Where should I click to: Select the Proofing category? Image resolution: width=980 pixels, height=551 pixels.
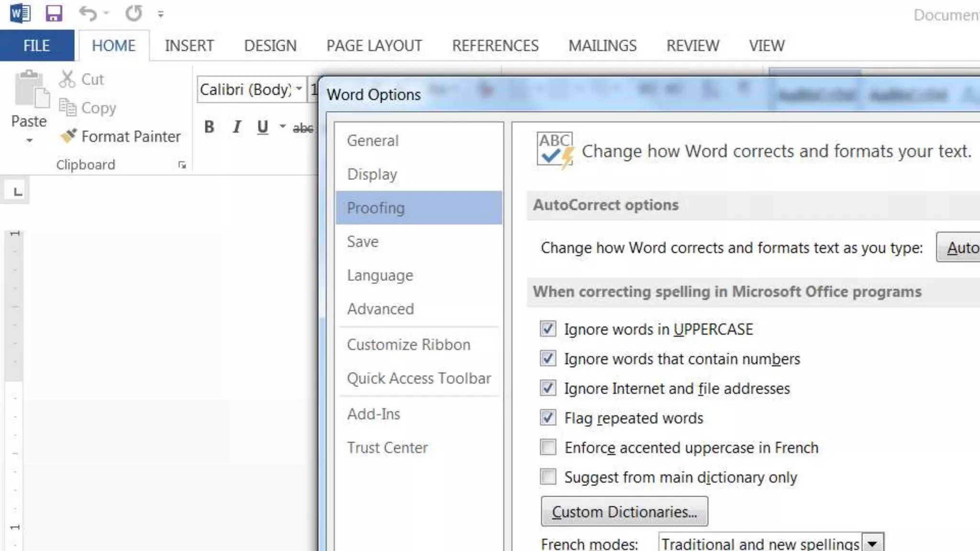click(x=419, y=208)
